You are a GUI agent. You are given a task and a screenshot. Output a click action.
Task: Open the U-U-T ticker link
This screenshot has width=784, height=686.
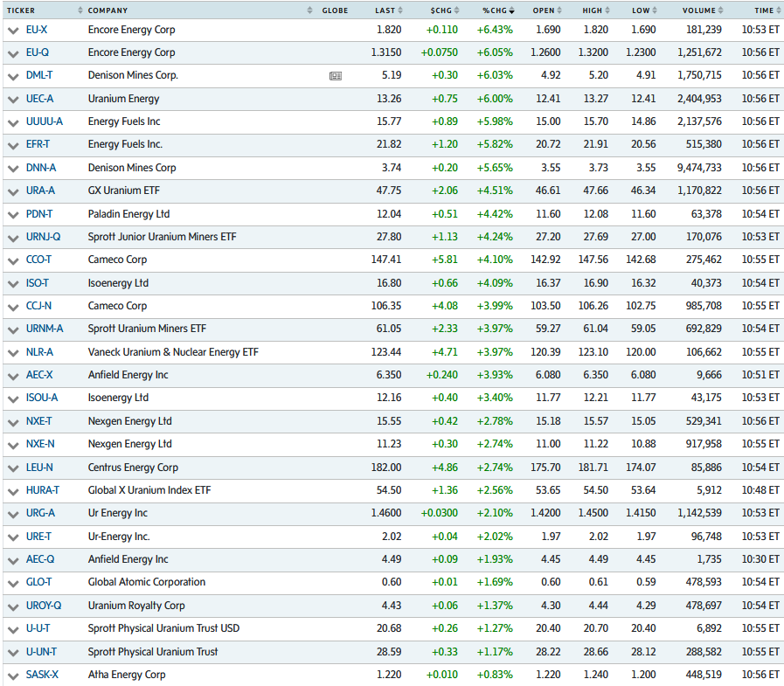(x=38, y=628)
